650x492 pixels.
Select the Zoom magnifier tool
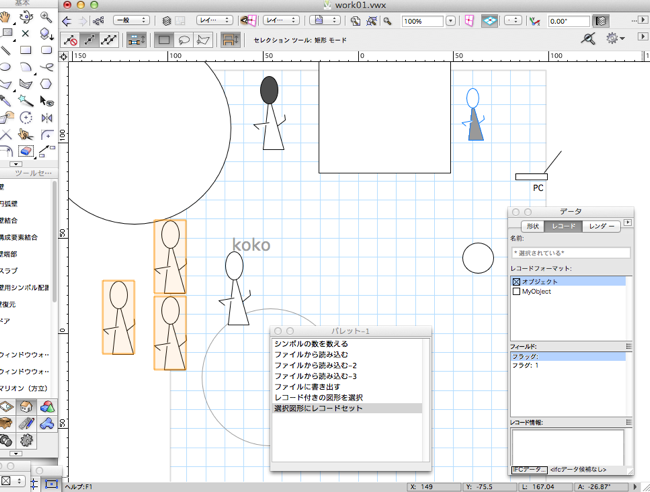pyautogui.click(x=46, y=17)
